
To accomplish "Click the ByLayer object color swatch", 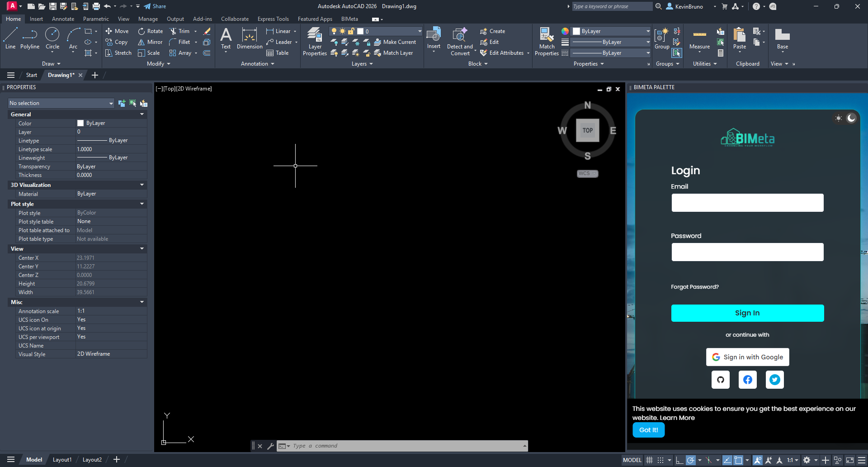I will (576, 31).
